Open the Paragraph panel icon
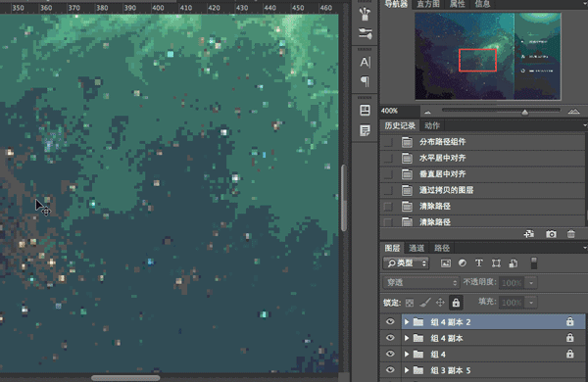Image resolution: width=588 pixels, height=382 pixels. [365, 81]
